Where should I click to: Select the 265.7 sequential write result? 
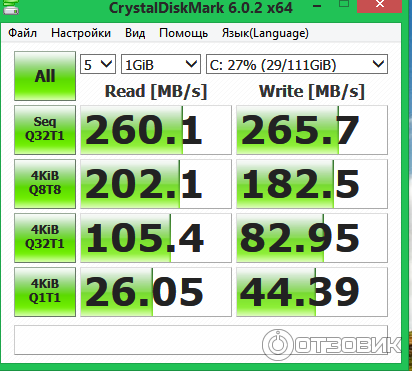pos(312,130)
